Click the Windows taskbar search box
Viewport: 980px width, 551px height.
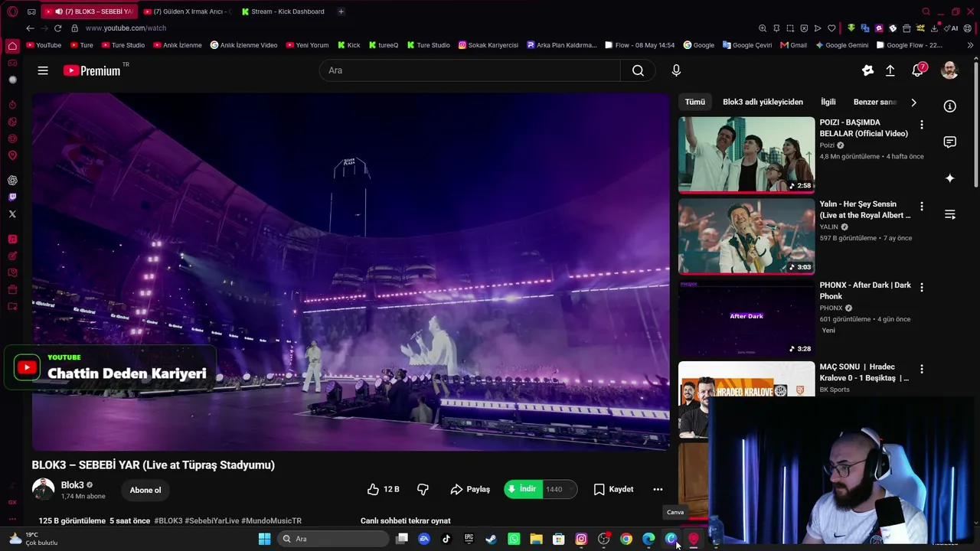click(x=332, y=539)
